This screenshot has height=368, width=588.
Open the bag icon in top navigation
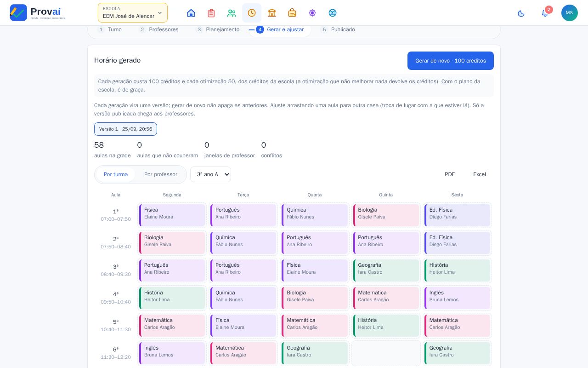pos(292,13)
